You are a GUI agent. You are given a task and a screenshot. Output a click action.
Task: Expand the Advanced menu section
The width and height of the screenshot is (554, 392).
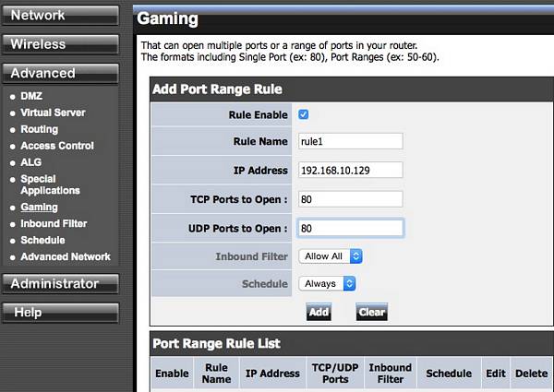(61, 73)
